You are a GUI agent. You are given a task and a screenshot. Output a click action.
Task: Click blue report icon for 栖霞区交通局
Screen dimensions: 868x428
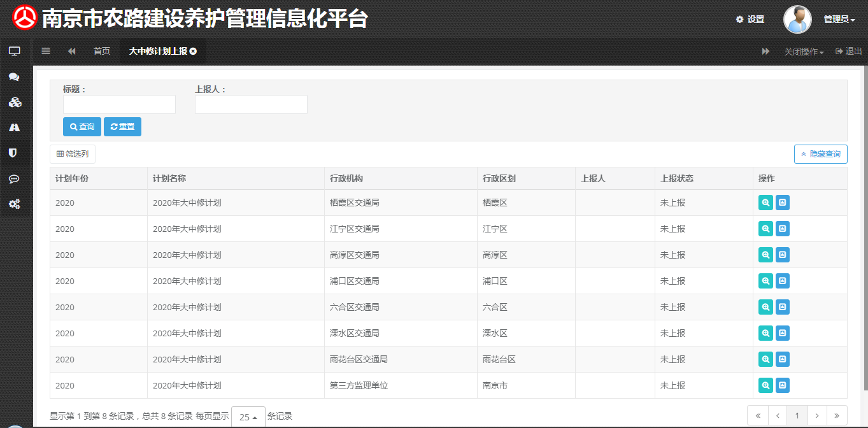click(x=783, y=203)
